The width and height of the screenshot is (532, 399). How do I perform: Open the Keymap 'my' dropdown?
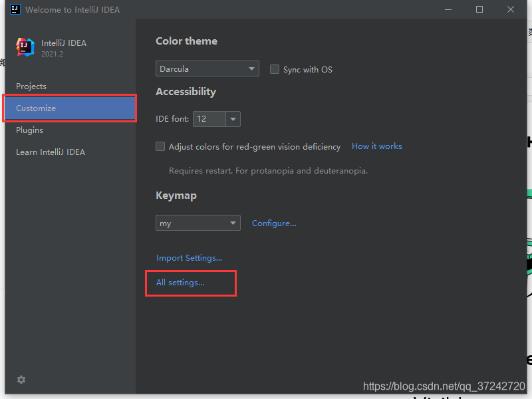coord(198,223)
